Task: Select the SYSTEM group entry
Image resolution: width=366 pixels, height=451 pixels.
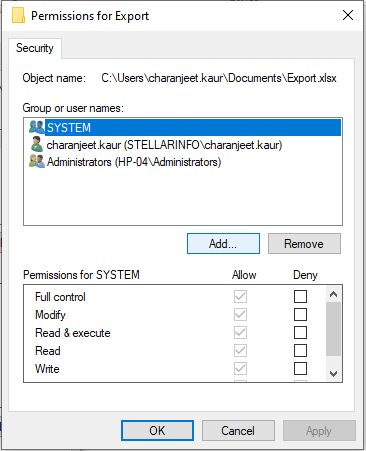Action: coord(193,127)
